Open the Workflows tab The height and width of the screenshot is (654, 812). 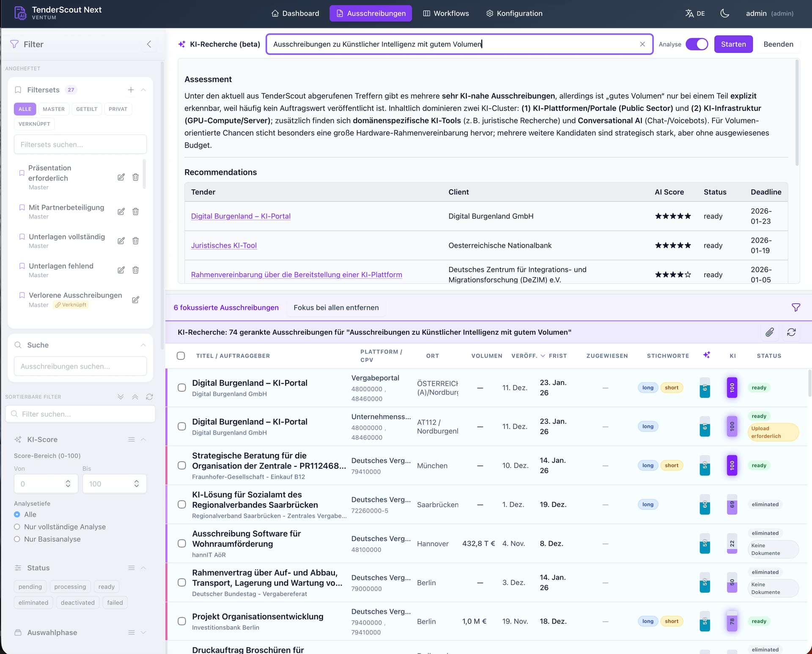tap(446, 13)
